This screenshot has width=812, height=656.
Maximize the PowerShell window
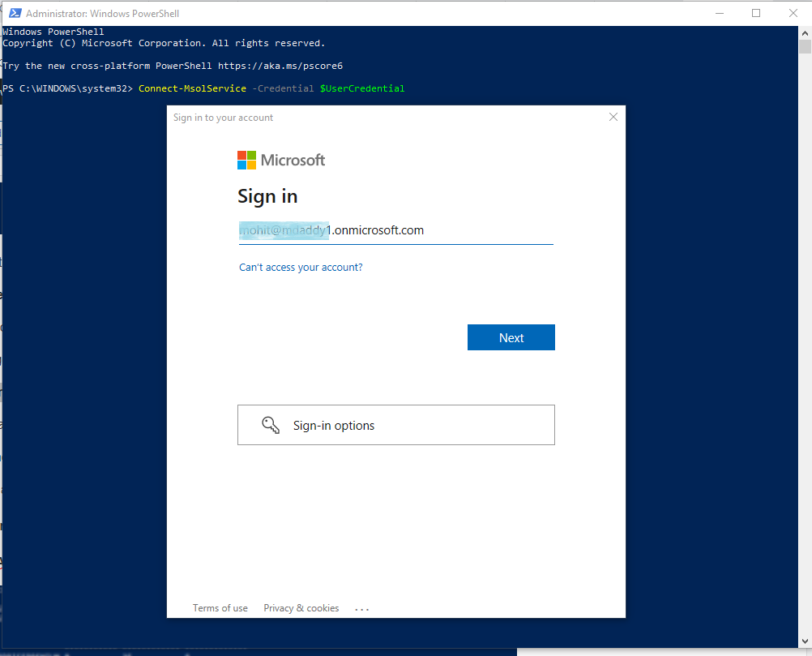[x=756, y=13]
